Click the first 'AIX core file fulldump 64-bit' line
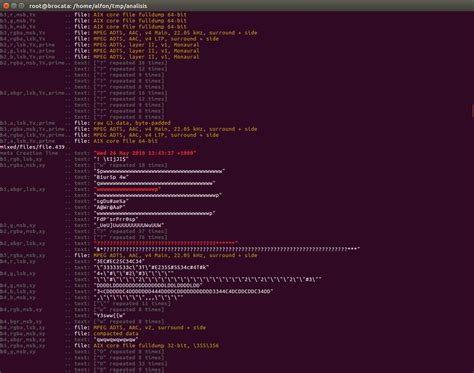The width and height of the screenshot is (474, 373). (140, 15)
